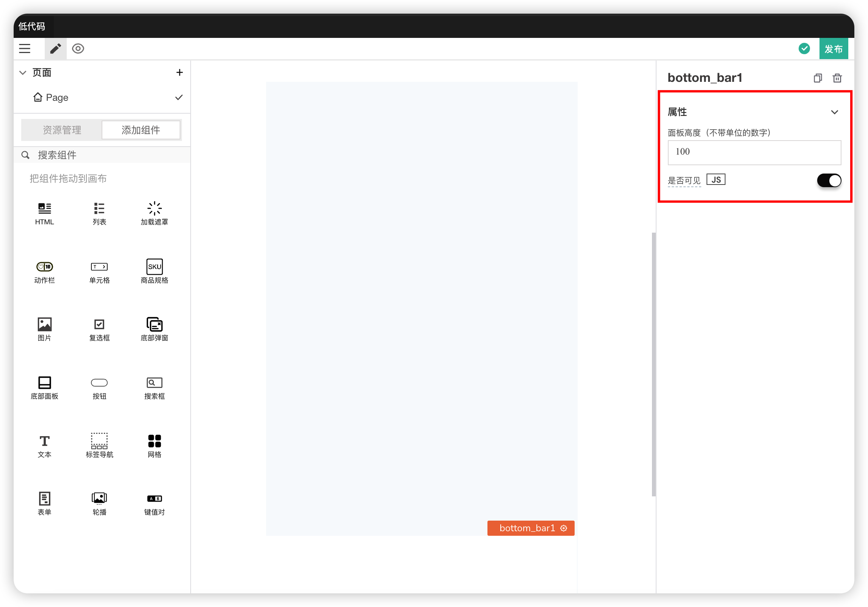
Task: Switch to edit mode pencil icon
Action: coord(55,48)
